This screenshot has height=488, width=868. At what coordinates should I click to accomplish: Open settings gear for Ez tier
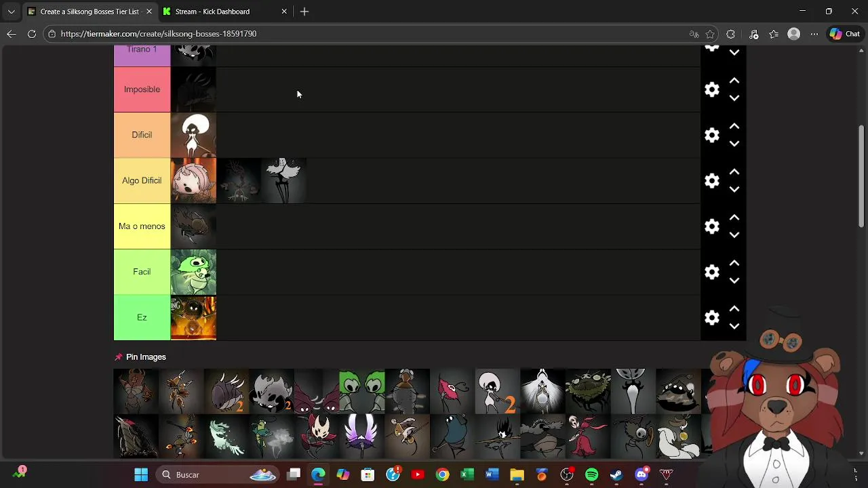[711, 317]
